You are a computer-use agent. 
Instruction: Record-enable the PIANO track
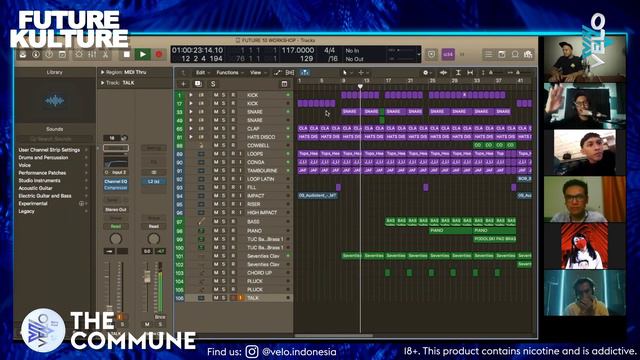[x=233, y=230]
